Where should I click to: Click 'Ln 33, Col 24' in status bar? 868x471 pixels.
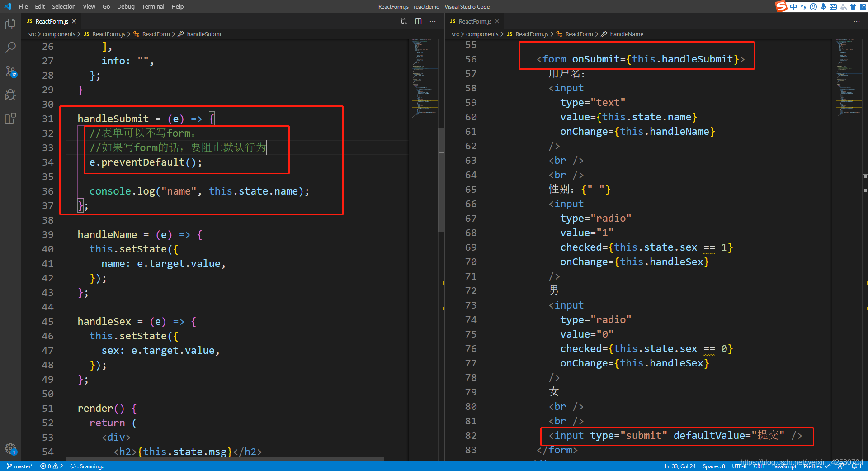(x=680, y=466)
